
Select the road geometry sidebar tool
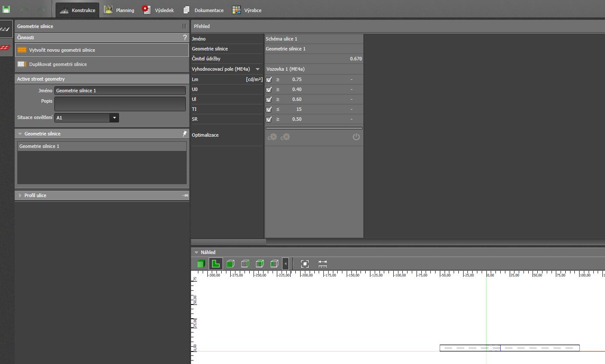[x=5, y=29]
